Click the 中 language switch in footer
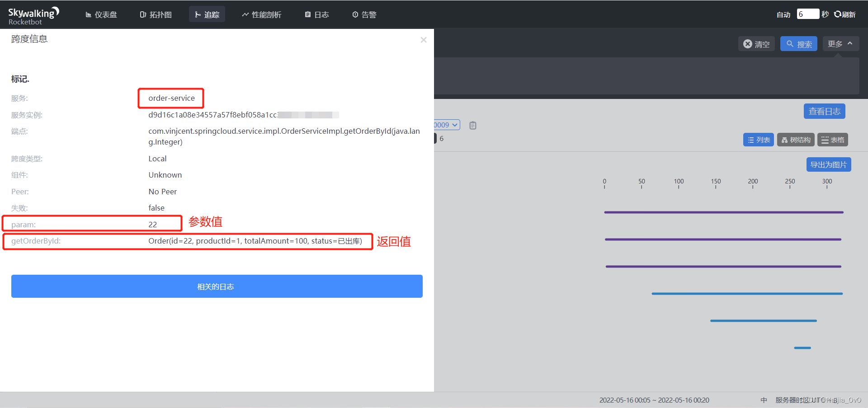 point(764,400)
